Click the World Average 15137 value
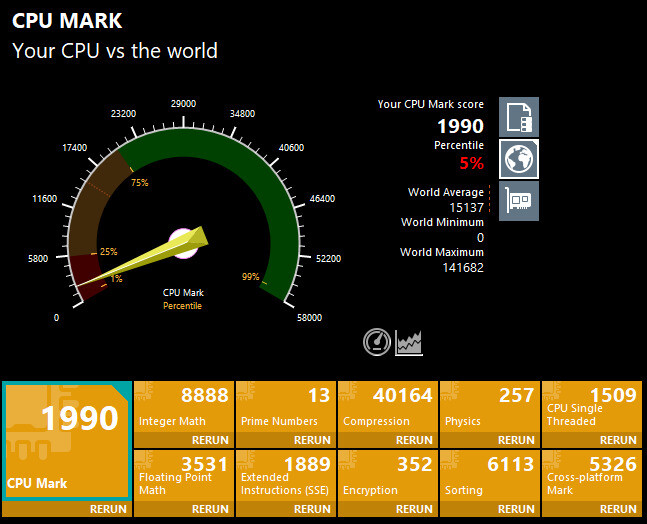This screenshot has width=647, height=524. pyautogui.click(x=466, y=208)
